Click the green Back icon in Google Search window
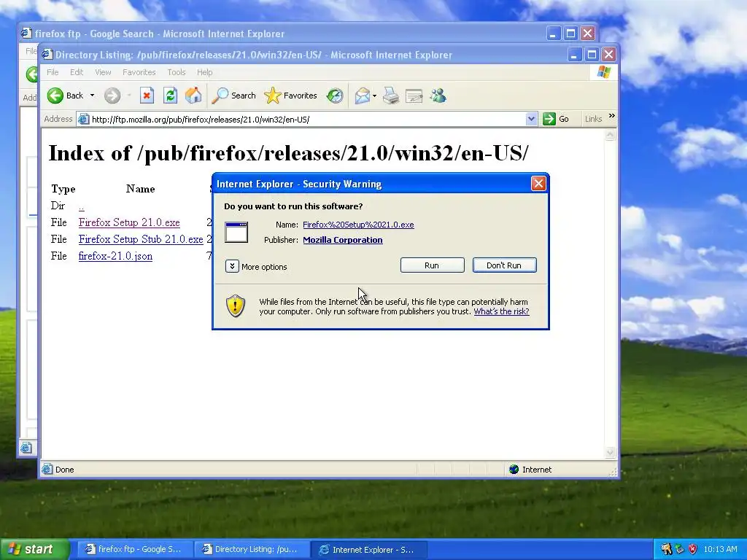This screenshot has height=560, width=747. tap(32, 74)
